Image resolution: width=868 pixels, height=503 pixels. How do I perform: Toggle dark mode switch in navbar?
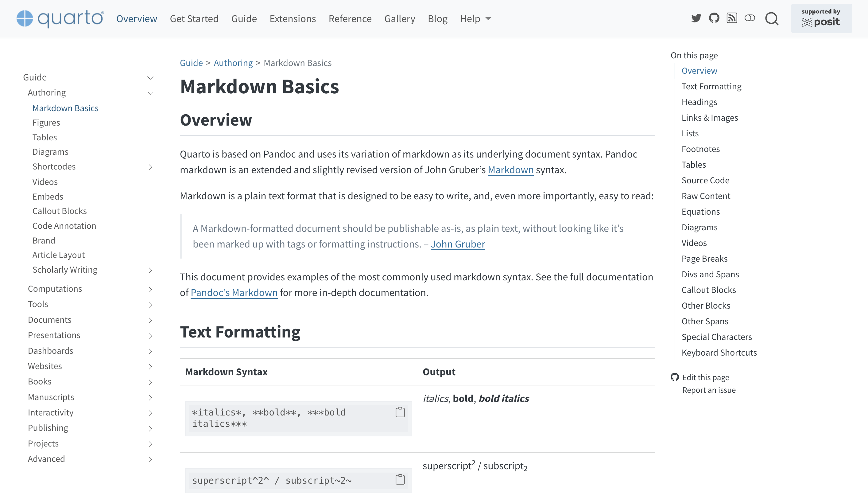pyautogui.click(x=750, y=18)
